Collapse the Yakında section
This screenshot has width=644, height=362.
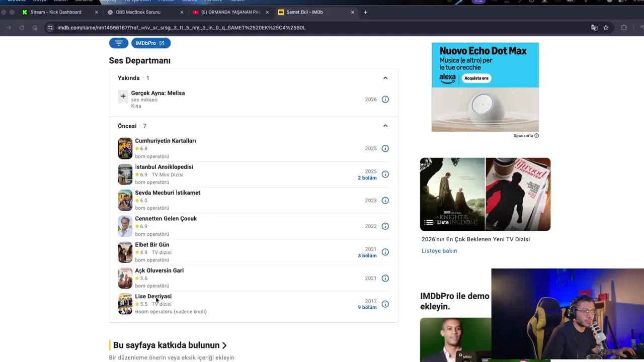coord(385,78)
